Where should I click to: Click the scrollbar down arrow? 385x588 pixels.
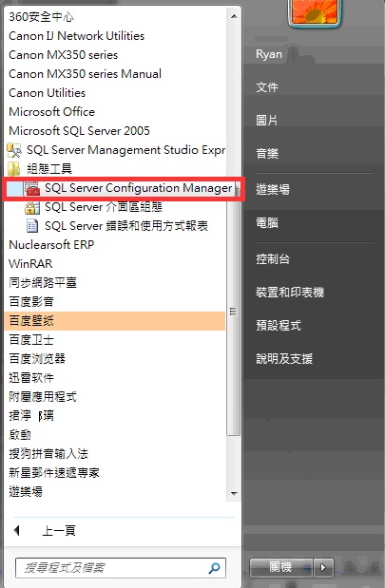point(234,494)
